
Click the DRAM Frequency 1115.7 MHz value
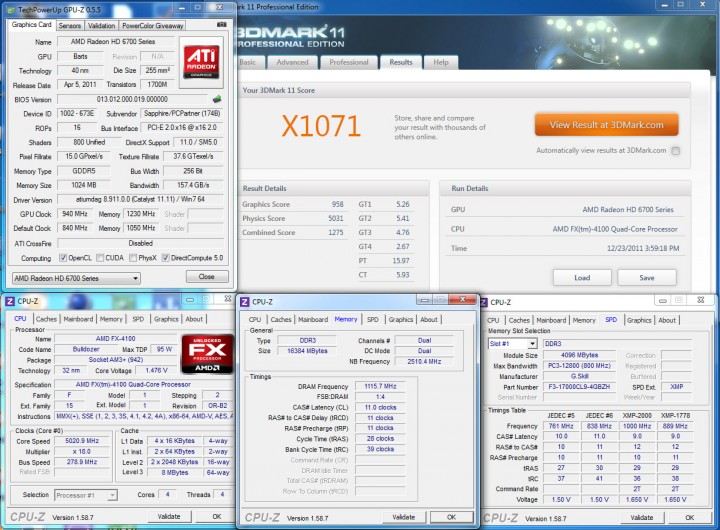[x=380, y=386]
